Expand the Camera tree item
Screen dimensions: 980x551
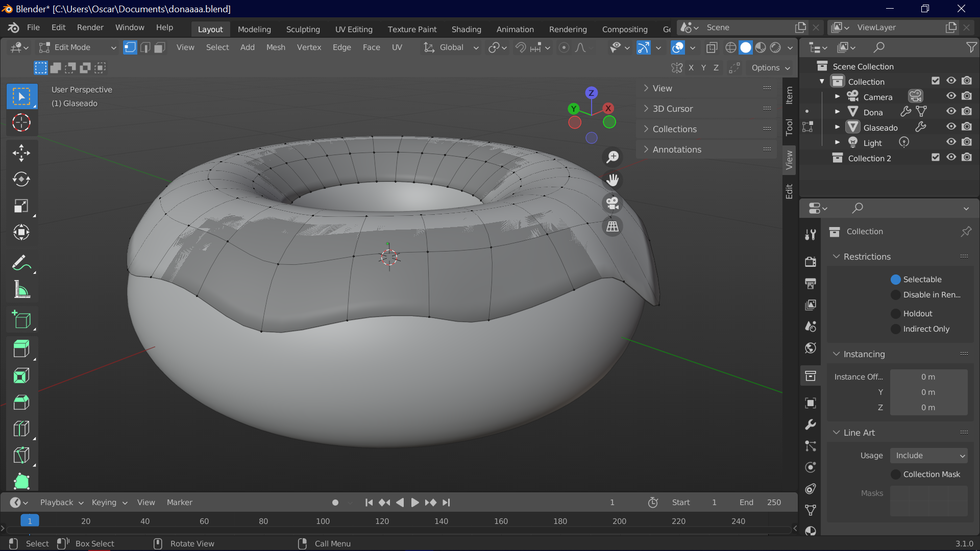(837, 96)
